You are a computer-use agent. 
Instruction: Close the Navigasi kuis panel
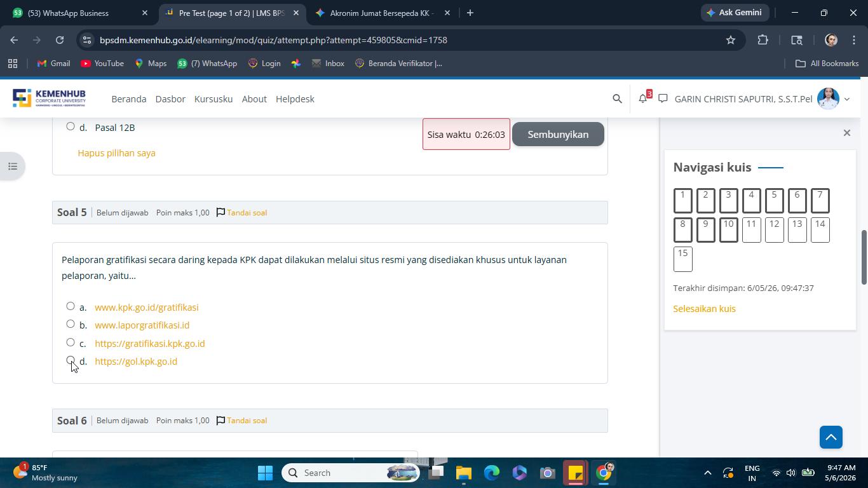tap(846, 133)
